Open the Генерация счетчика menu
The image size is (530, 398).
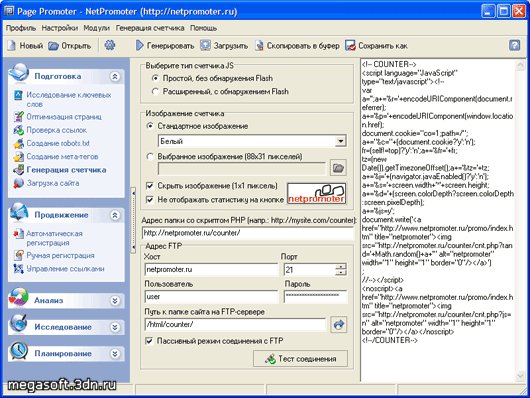tap(150, 28)
